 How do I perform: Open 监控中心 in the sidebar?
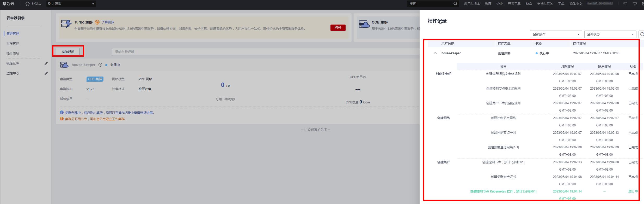click(x=13, y=73)
